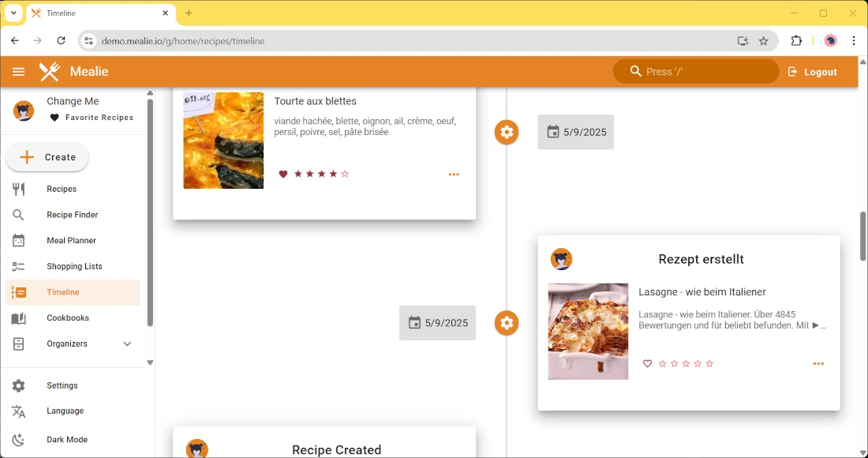This screenshot has height=458, width=868.
Task: Set second star rating on Tourte aux blettes
Action: [309, 174]
